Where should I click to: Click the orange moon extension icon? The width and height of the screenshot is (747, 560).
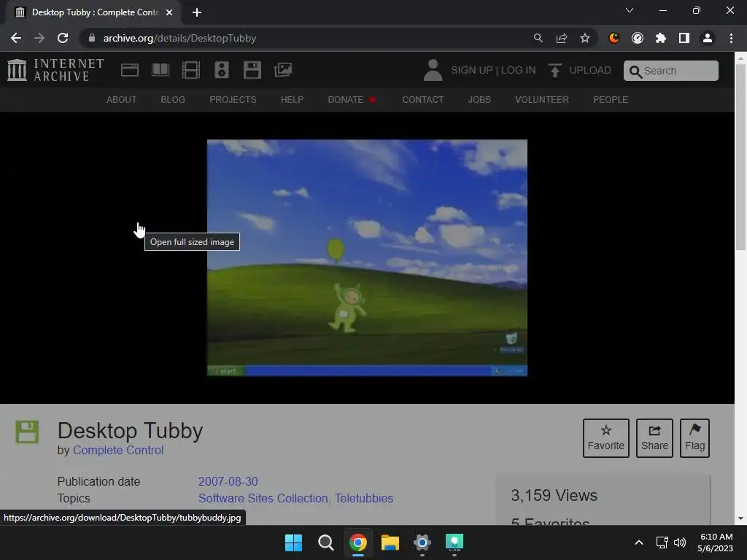pyautogui.click(x=614, y=38)
